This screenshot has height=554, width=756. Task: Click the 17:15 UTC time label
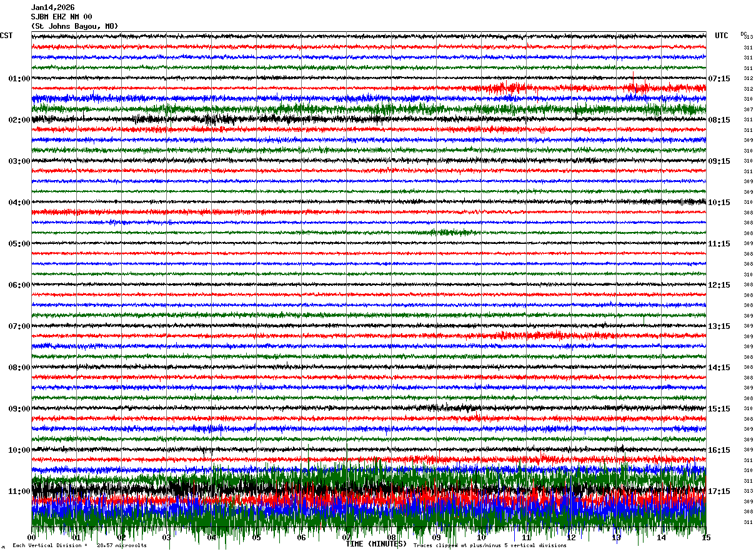719,491
